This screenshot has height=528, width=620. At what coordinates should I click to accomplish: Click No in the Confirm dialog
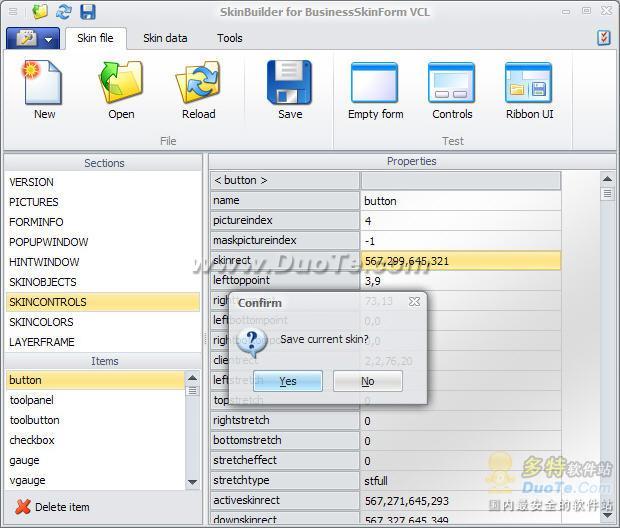[x=367, y=381]
